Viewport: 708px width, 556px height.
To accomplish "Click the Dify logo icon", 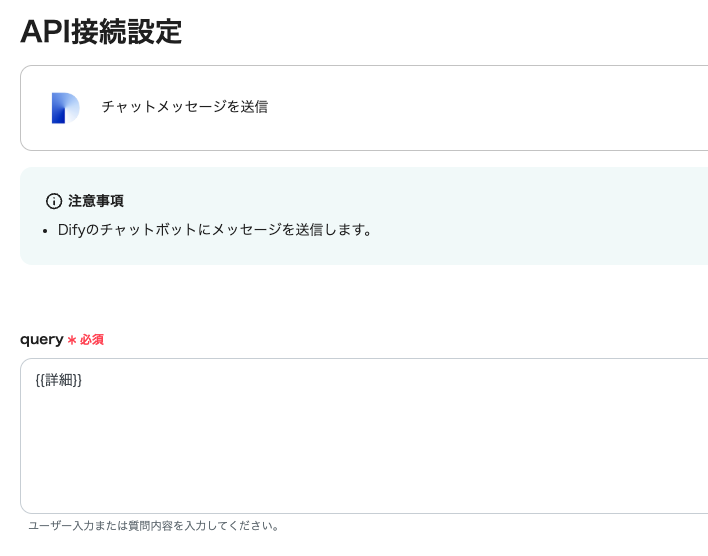I will coord(65,107).
